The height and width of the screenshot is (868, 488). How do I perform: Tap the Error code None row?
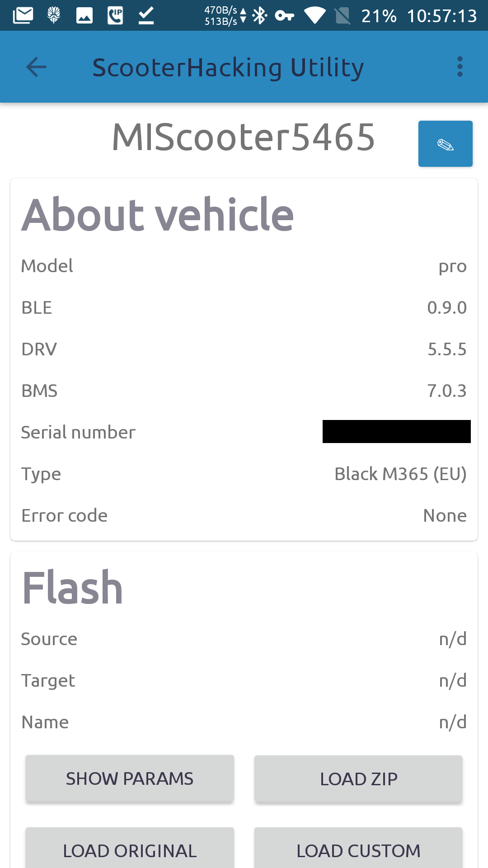pos(244,516)
